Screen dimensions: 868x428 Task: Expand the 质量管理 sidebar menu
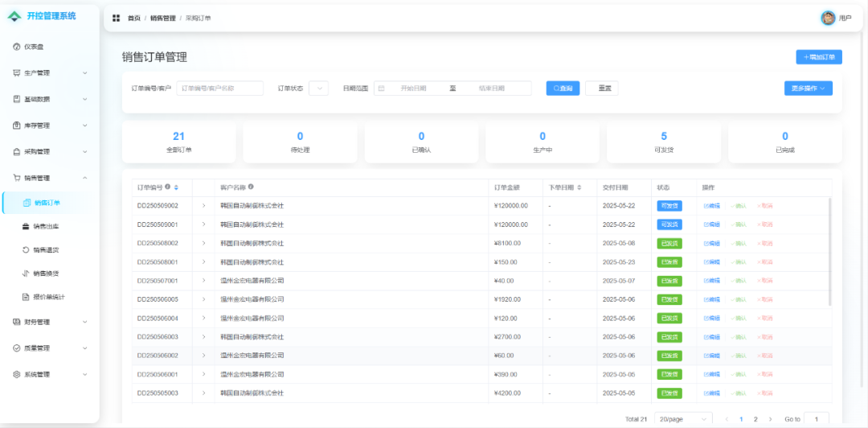[x=50, y=348]
